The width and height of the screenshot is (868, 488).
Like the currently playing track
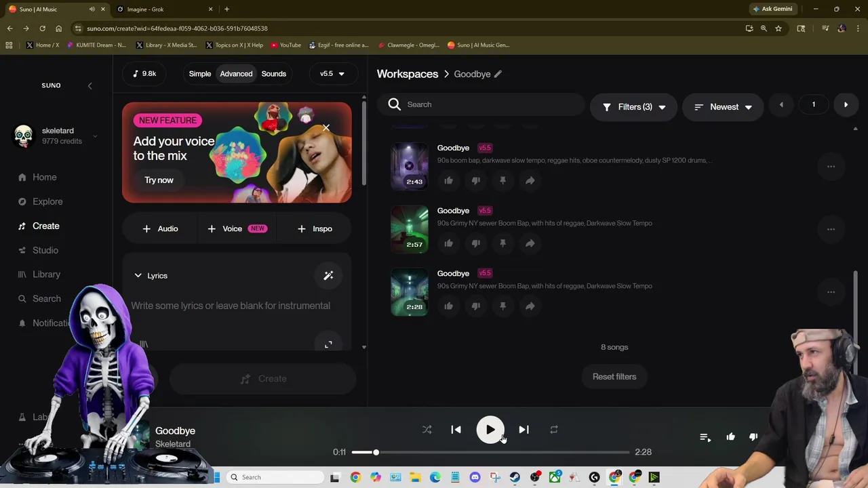tap(730, 437)
